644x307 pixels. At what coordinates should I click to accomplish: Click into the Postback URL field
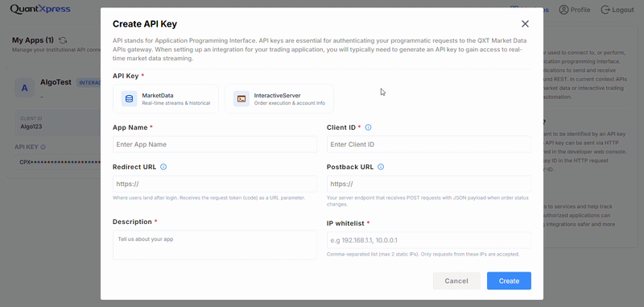point(429,184)
